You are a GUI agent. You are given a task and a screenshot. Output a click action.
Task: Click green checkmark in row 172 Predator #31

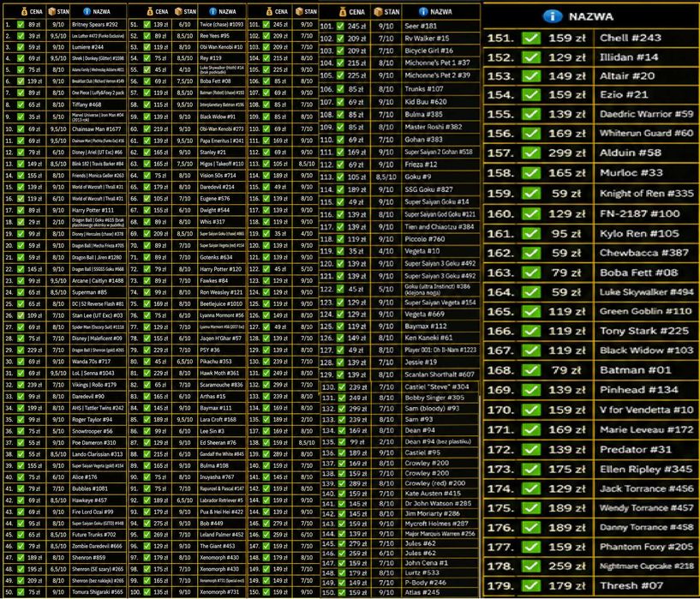(531, 450)
